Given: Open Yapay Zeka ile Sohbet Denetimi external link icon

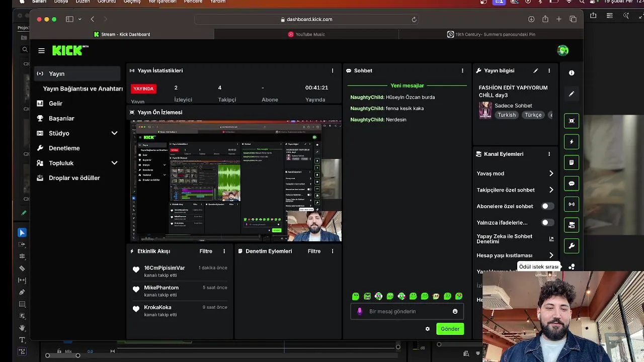Looking at the screenshot, I should (551, 239).
